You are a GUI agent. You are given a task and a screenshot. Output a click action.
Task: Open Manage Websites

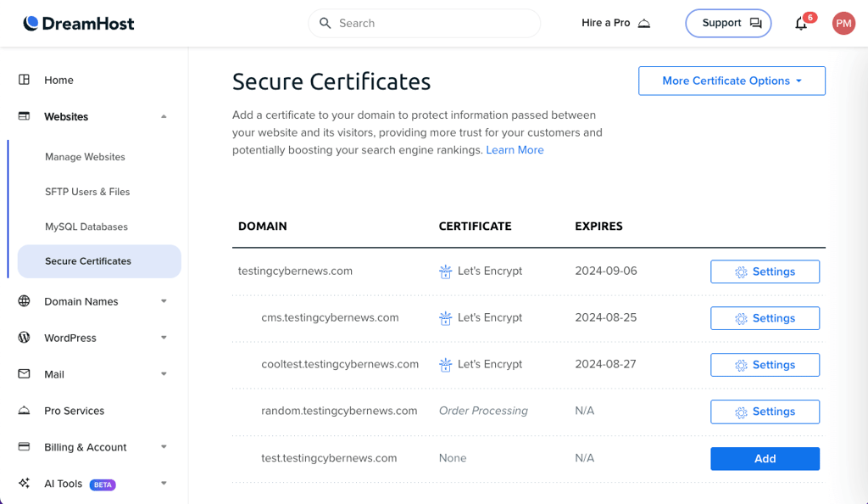pyautogui.click(x=85, y=157)
